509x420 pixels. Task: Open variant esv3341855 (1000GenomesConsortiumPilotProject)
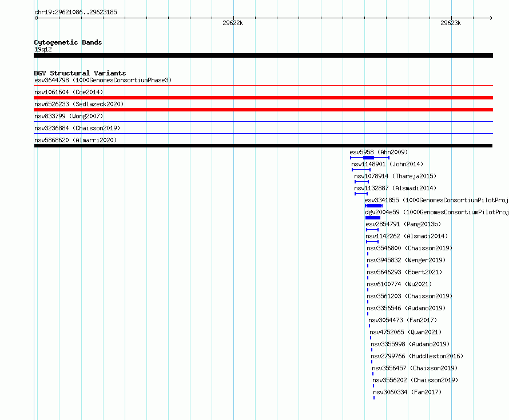click(436, 200)
